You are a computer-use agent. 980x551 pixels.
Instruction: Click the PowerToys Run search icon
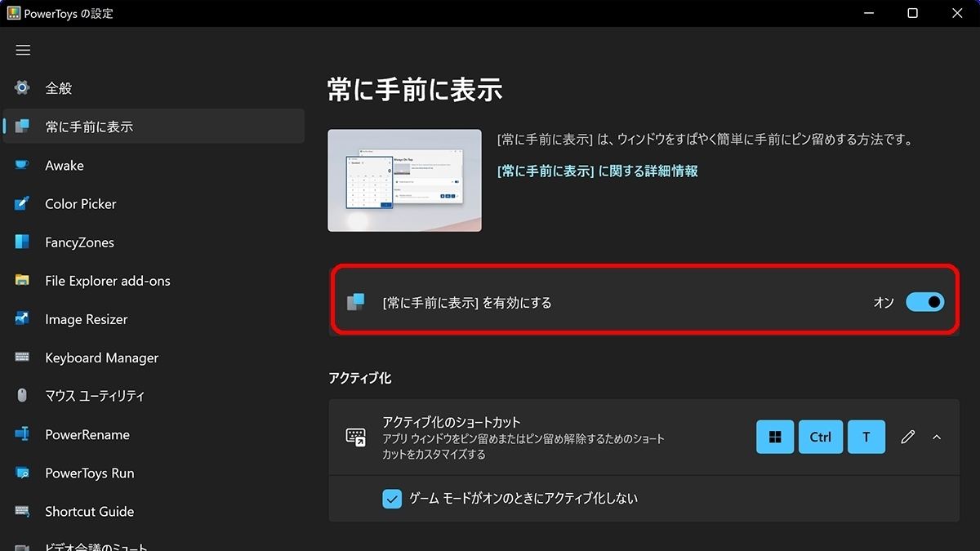click(22, 473)
